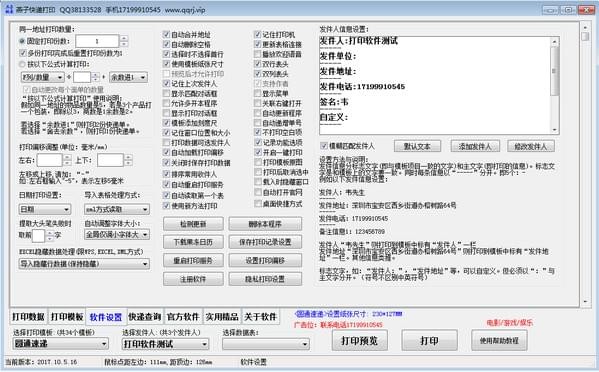Click the 打印 button
This screenshot has height=372, width=599.
coord(429,340)
